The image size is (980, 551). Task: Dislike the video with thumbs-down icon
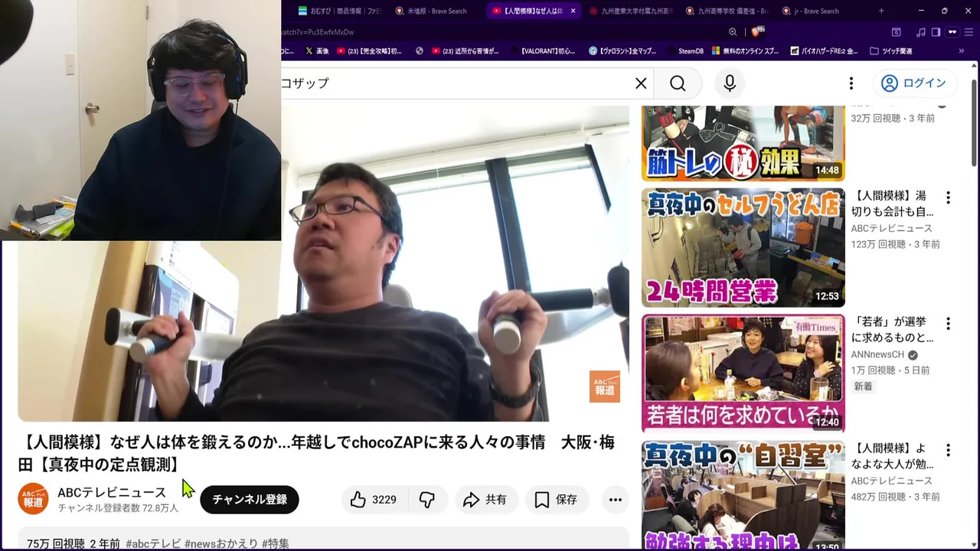point(427,500)
